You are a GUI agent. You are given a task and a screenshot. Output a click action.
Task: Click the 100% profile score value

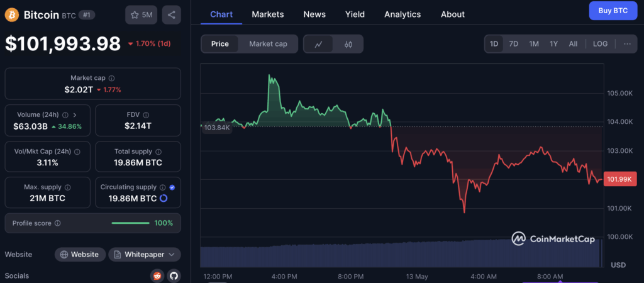(x=164, y=223)
